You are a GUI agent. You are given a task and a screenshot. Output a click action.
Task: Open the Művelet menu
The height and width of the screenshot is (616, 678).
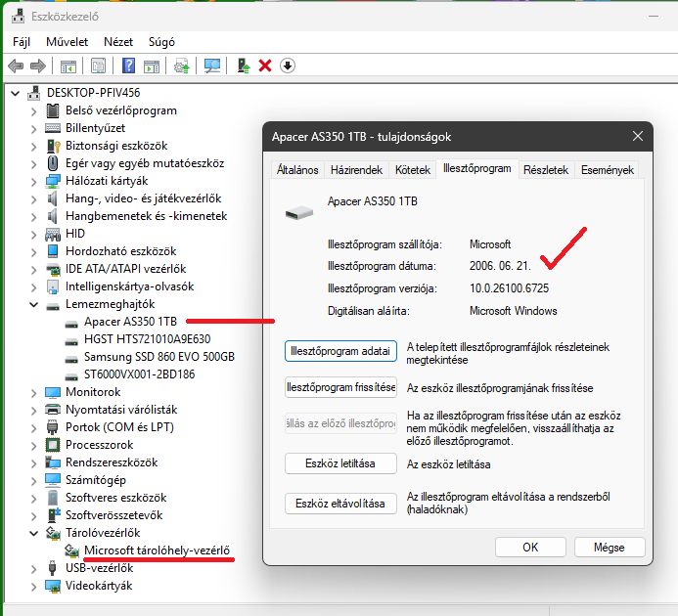point(68,42)
